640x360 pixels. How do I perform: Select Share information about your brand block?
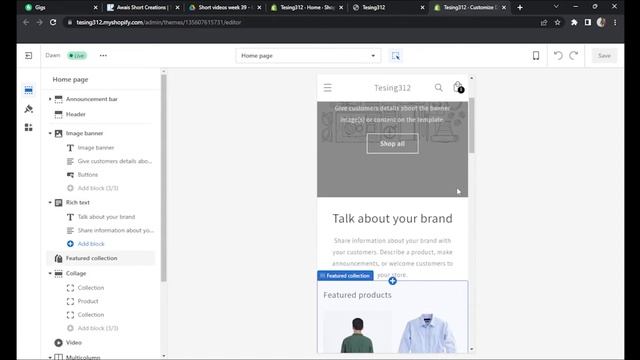pyautogui.click(x=116, y=230)
